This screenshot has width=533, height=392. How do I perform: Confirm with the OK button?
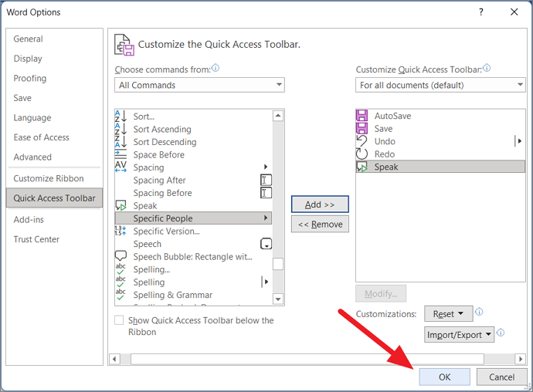coord(445,377)
